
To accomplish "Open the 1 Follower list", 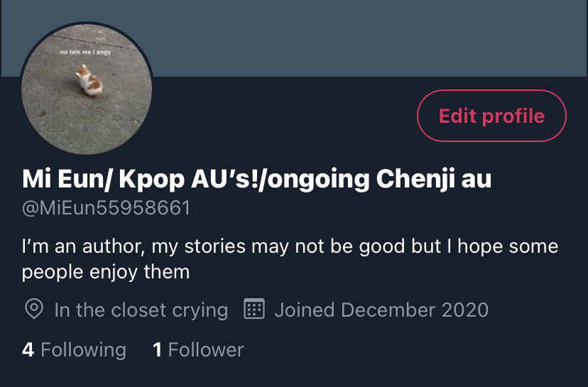I will pyautogui.click(x=198, y=349).
